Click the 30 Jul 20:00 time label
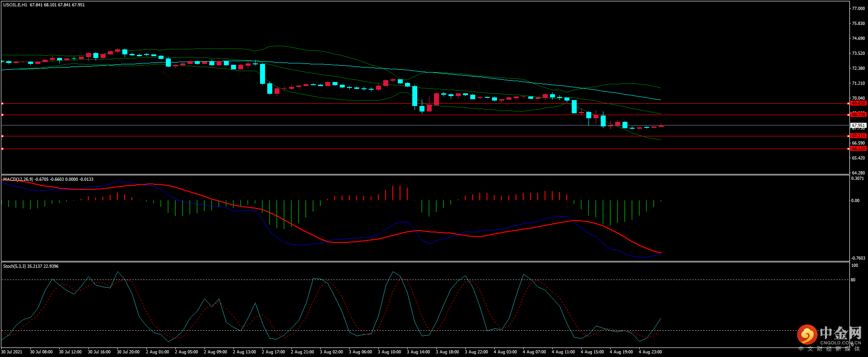This screenshot has width=868, height=357. click(x=128, y=352)
